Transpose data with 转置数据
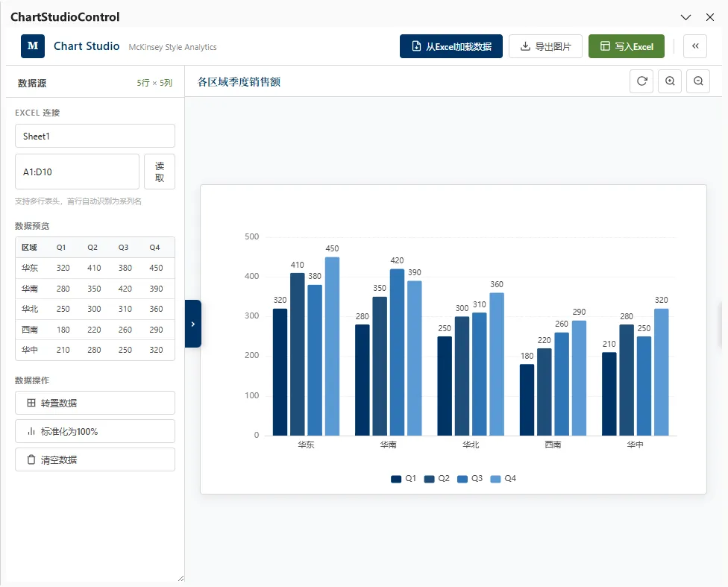 [x=95, y=403]
